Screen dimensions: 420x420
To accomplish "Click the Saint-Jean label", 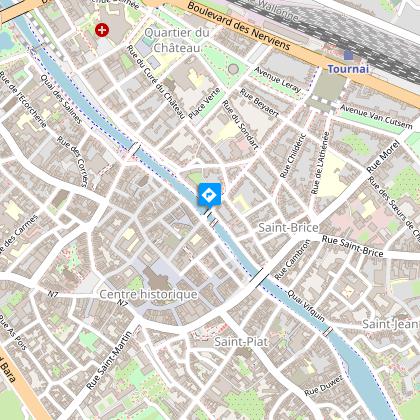I will pyautogui.click(x=391, y=324).
